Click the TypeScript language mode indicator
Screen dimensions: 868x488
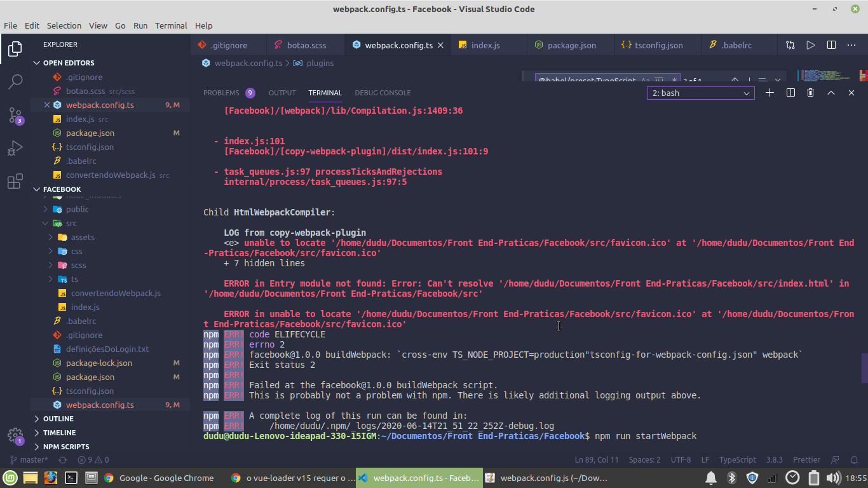click(737, 459)
